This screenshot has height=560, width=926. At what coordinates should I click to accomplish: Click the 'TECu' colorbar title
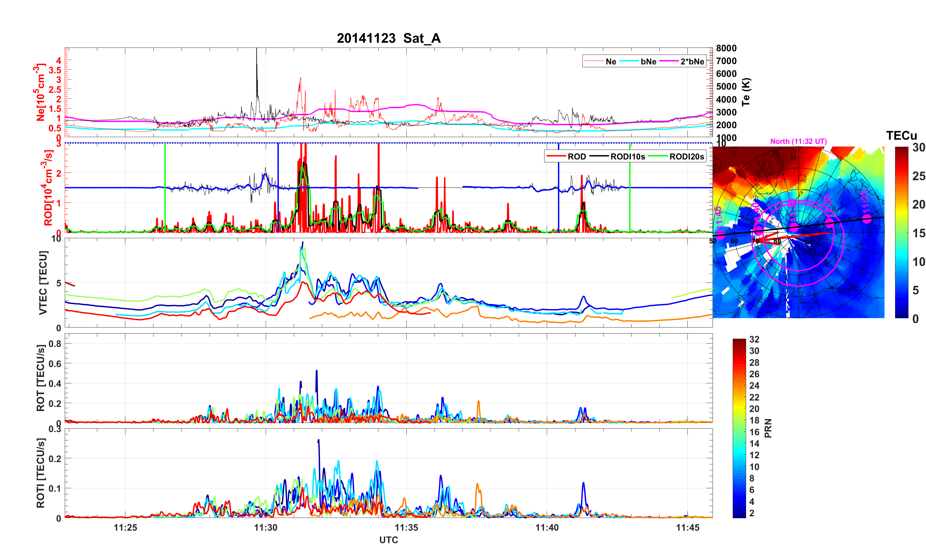901,135
